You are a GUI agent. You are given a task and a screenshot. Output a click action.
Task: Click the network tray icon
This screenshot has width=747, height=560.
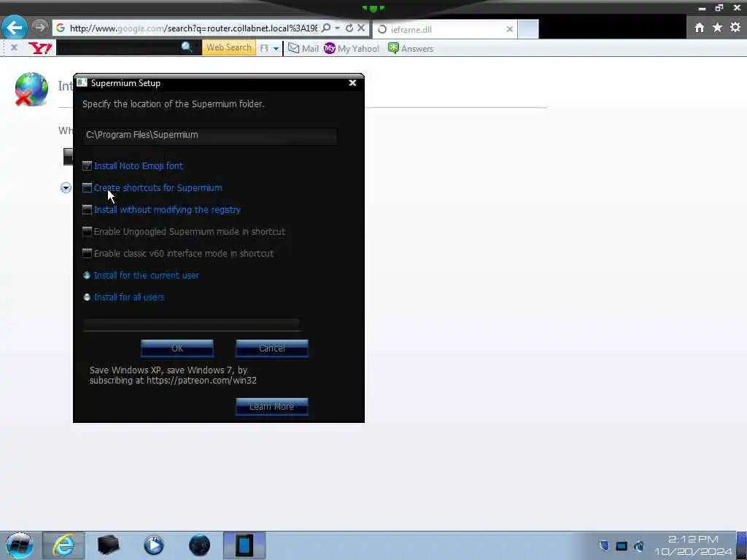(x=622, y=545)
